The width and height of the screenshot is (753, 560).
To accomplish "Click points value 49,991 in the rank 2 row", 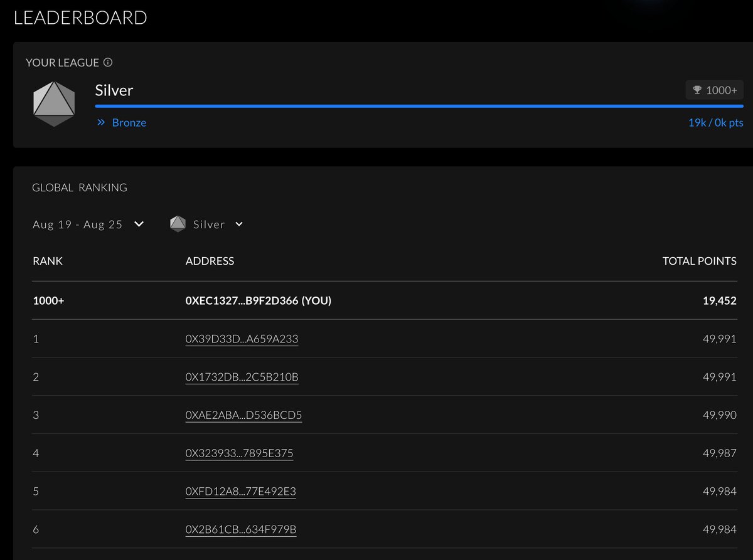I will pyautogui.click(x=720, y=378).
